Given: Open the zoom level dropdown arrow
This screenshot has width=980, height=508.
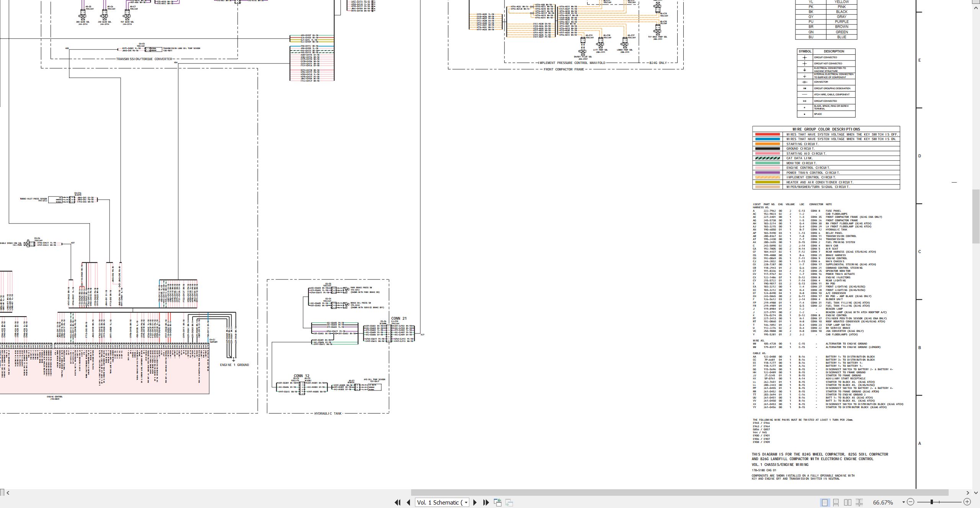Looking at the screenshot, I should 903,503.
